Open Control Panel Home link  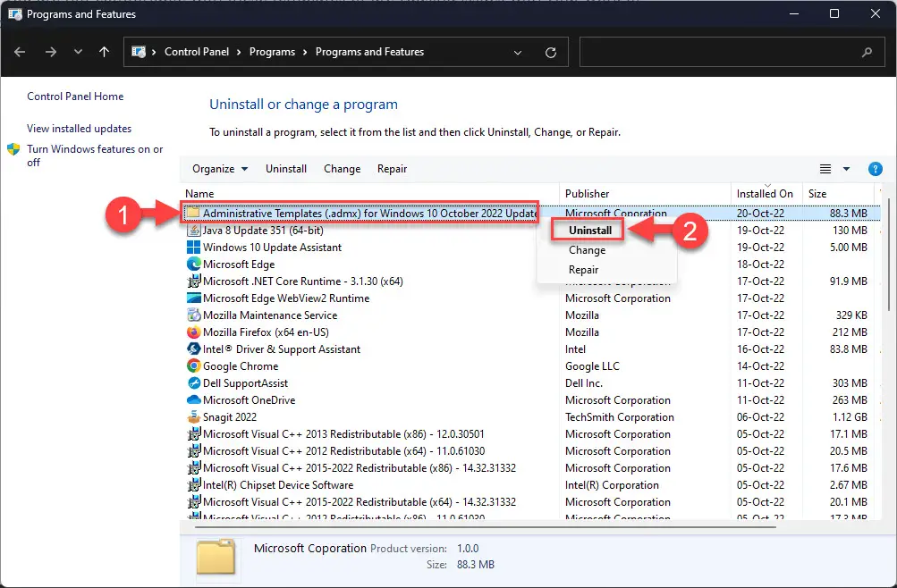(x=75, y=97)
